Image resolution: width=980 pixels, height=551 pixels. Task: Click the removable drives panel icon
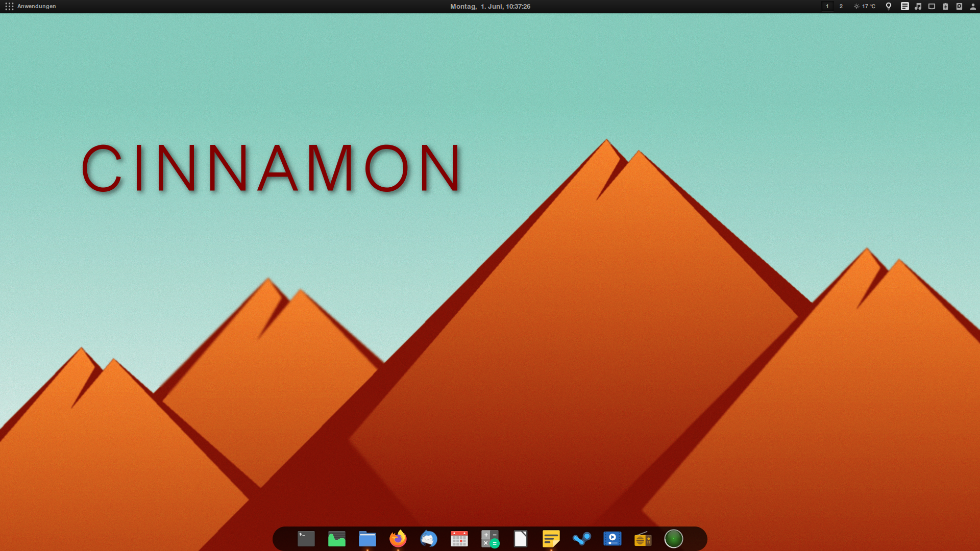(959, 6)
